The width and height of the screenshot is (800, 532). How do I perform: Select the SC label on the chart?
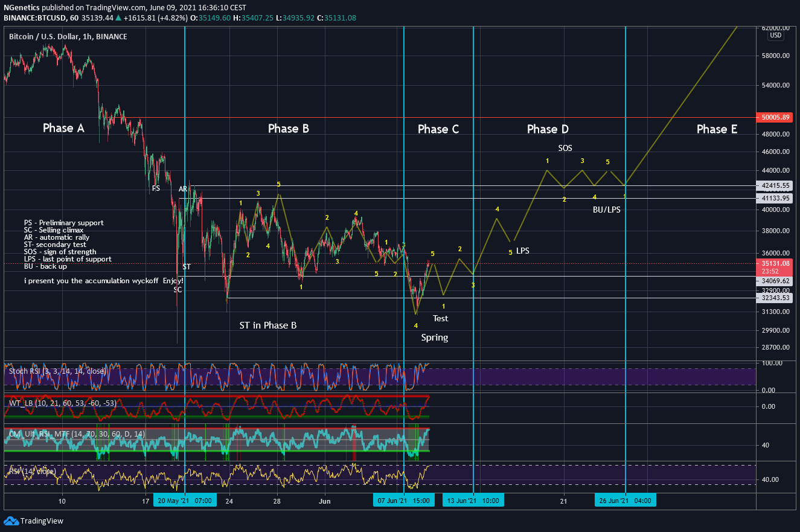pos(178,289)
